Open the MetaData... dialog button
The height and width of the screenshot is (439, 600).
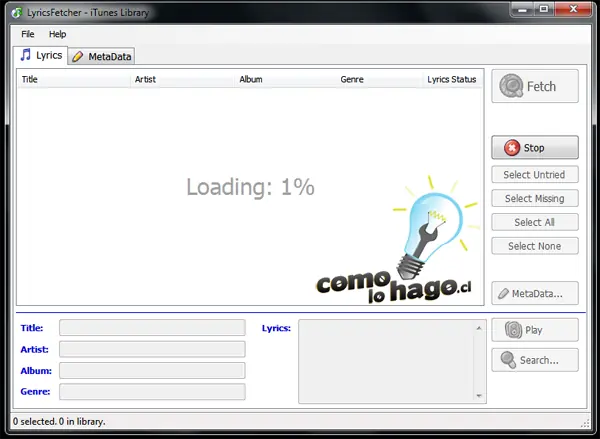pyautogui.click(x=535, y=293)
